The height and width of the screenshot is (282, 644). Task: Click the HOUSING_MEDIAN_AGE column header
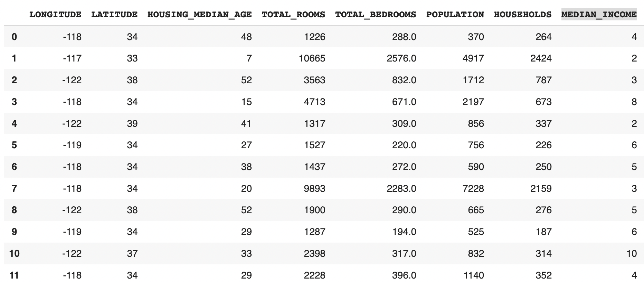tap(200, 15)
